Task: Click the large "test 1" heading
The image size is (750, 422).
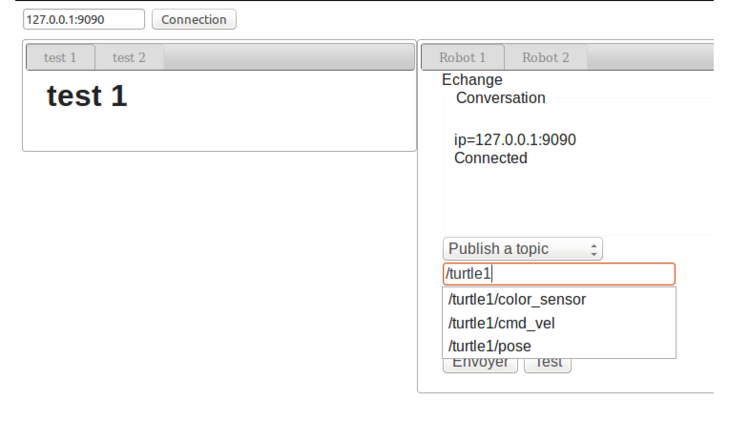Action: [87, 97]
